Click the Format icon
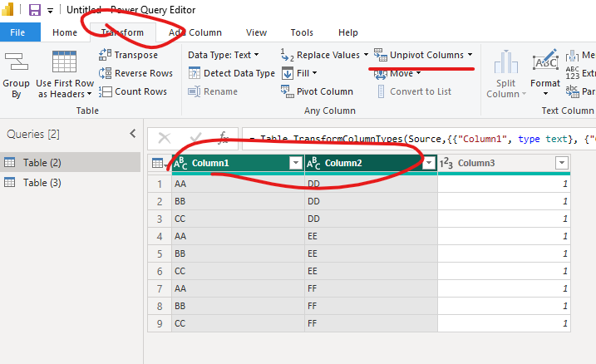 545,61
